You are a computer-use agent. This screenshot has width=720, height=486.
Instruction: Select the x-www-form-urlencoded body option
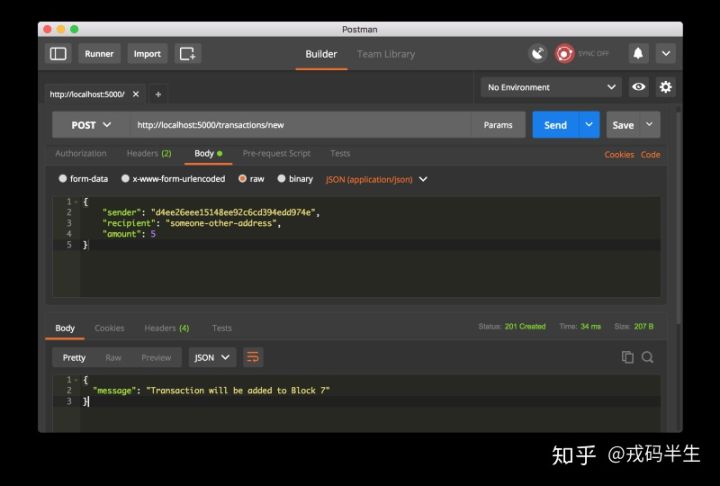[125, 179]
